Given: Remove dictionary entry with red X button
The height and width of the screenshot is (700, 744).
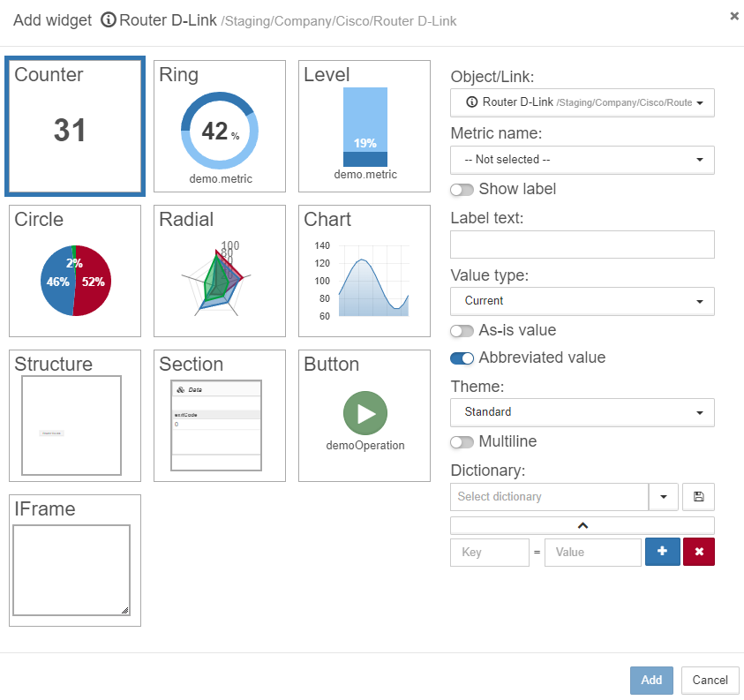Looking at the screenshot, I should [x=699, y=552].
